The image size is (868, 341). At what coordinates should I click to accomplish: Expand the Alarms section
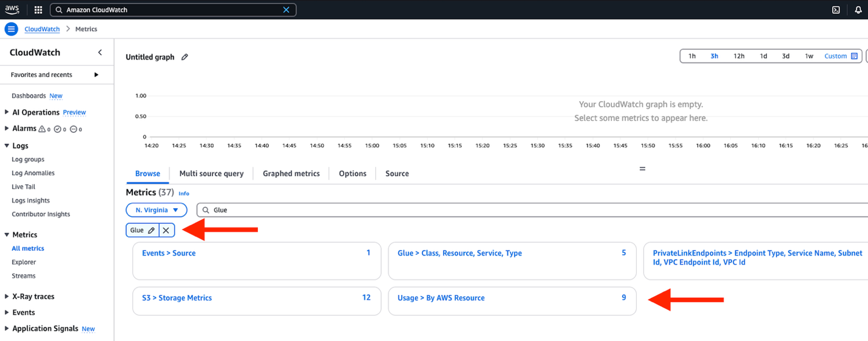(x=7, y=129)
